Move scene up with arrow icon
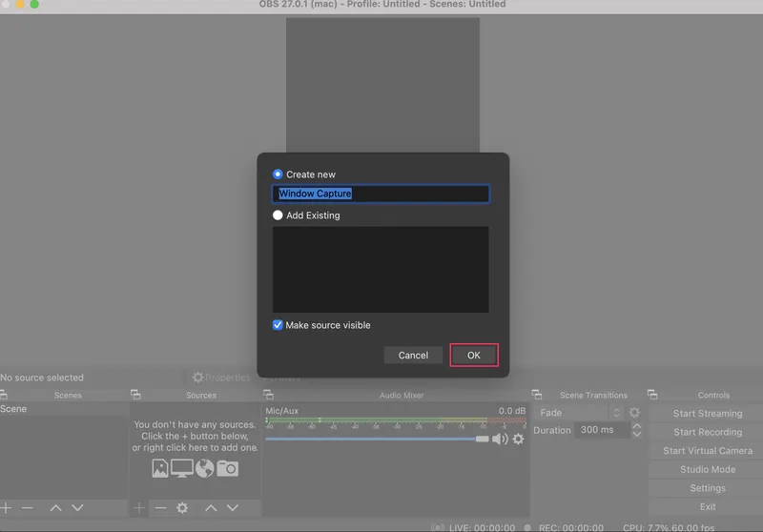Image resolution: width=763 pixels, height=532 pixels. 55,508
